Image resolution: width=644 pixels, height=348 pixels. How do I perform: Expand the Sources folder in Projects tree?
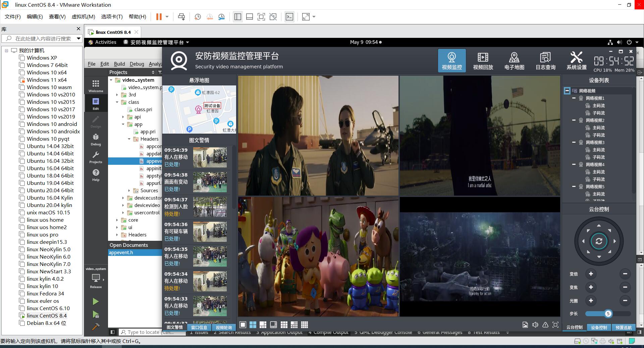pos(129,191)
